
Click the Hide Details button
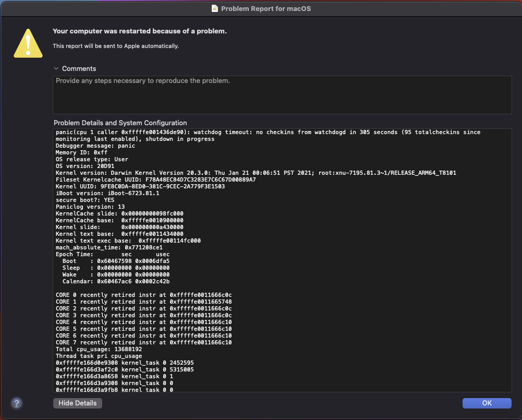(78, 403)
